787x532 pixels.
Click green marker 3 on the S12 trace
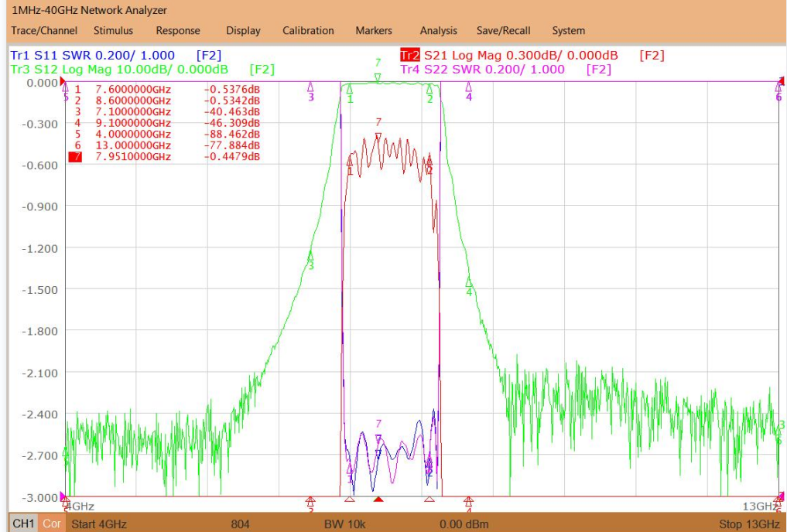310,254
